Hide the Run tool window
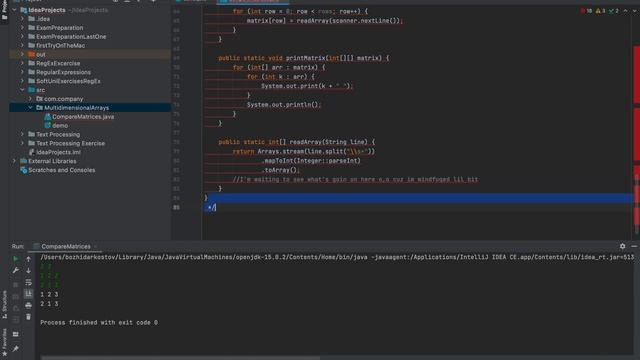The image size is (640, 360). [634, 246]
